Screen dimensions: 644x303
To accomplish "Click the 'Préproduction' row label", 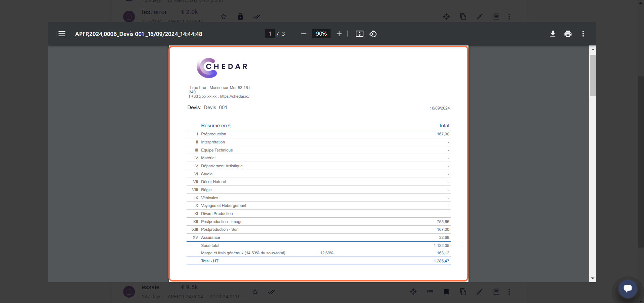I will click(213, 134).
